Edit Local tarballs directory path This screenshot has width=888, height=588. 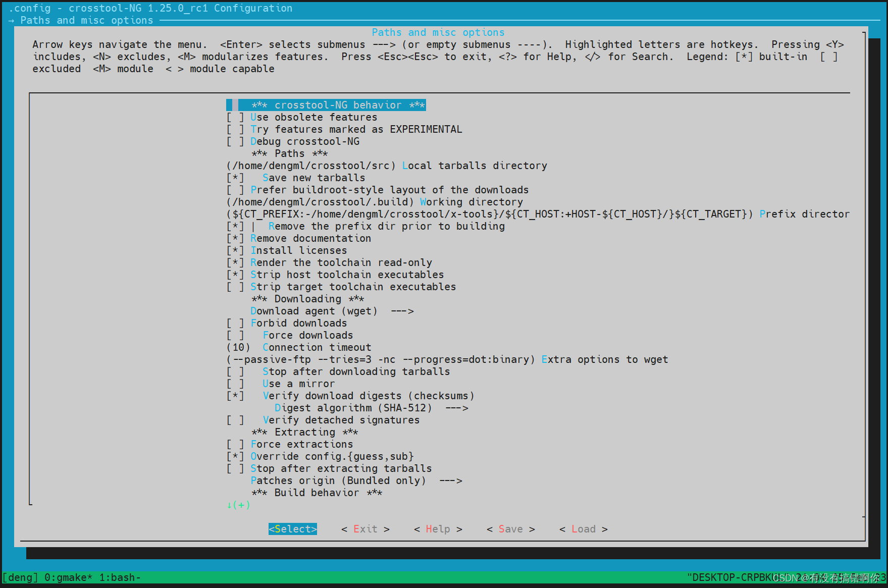click(387, 166)
